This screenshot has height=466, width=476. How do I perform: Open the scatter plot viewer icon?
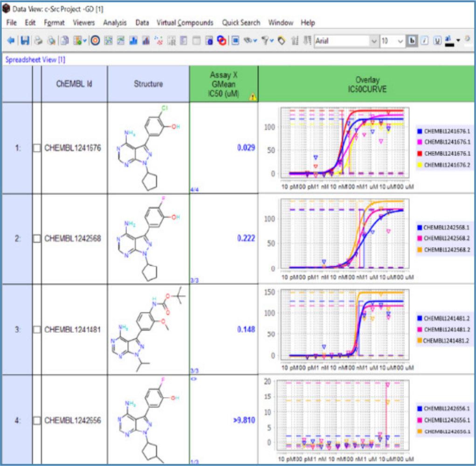point(108,41)
